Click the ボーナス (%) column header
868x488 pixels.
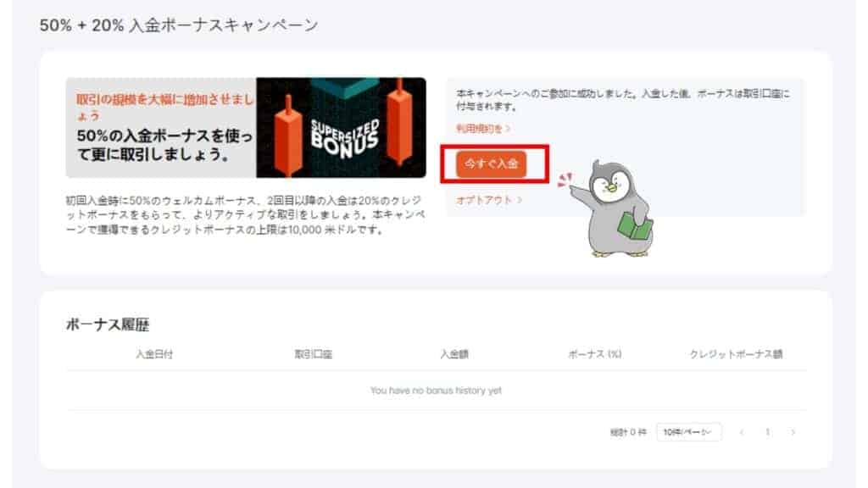coord(595,354)
